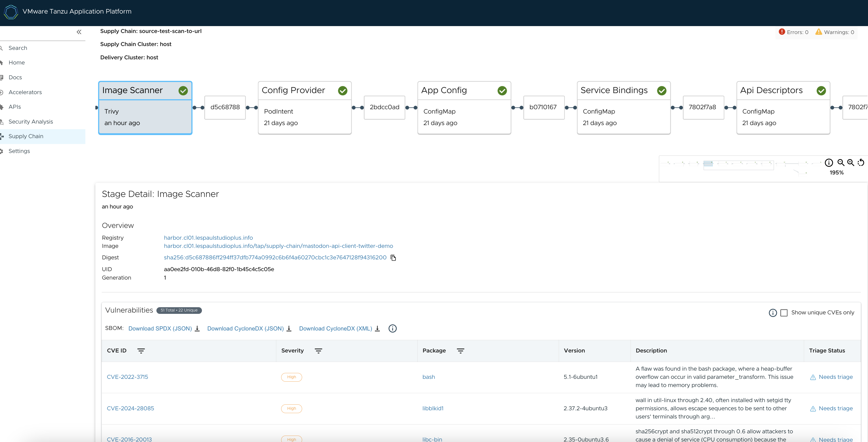Copy the image digest to clipboard

(393, 258)
